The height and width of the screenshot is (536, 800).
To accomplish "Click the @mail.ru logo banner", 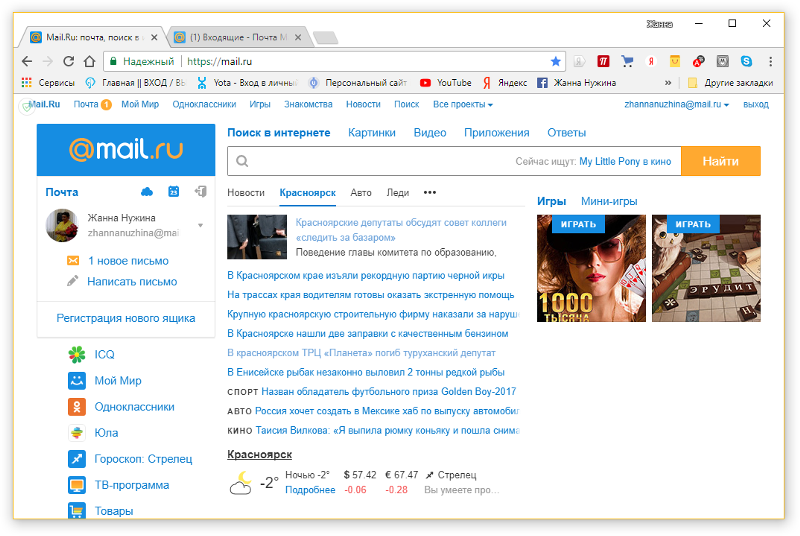I will tap(126, 150).
